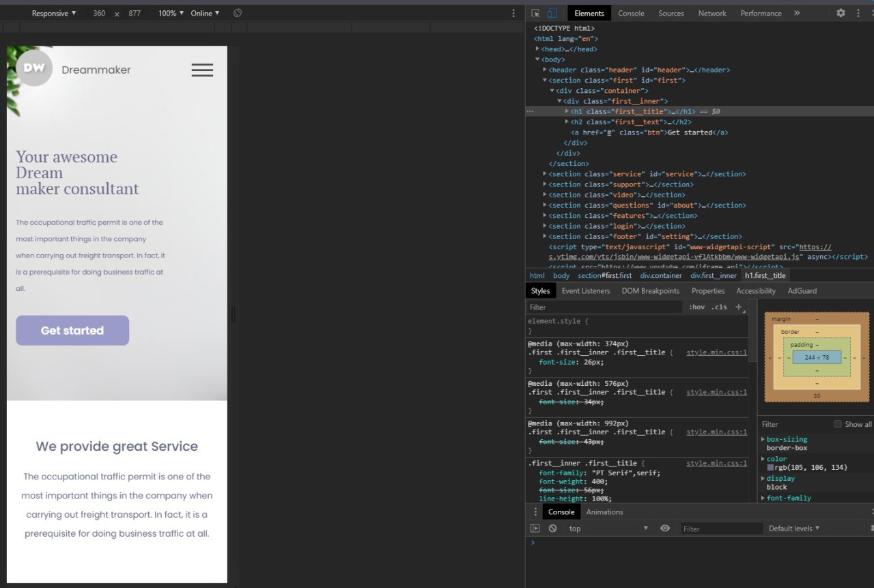This screenshot has height=588, width=874.
Task: Click the DW logo circle
Action: (x=34, y=68)
